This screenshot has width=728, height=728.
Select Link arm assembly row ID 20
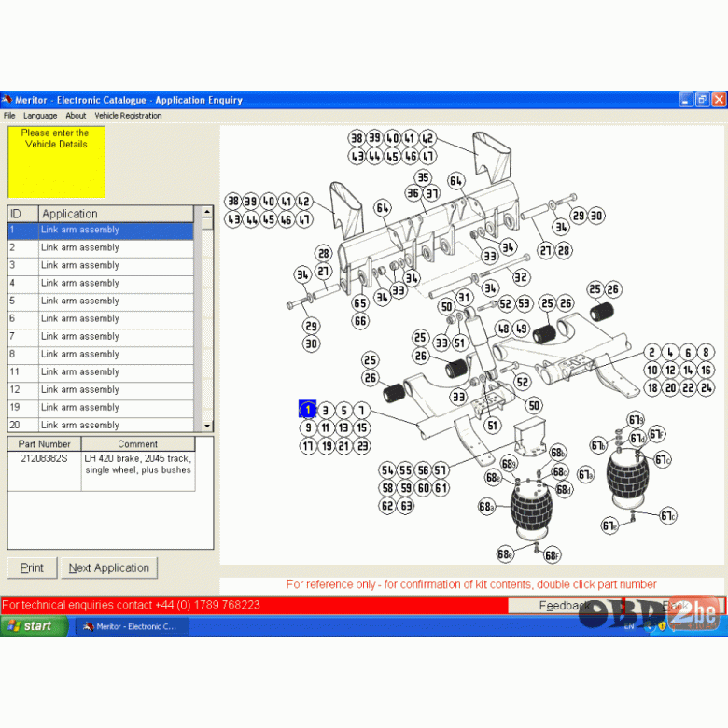[x=101, y=425]
